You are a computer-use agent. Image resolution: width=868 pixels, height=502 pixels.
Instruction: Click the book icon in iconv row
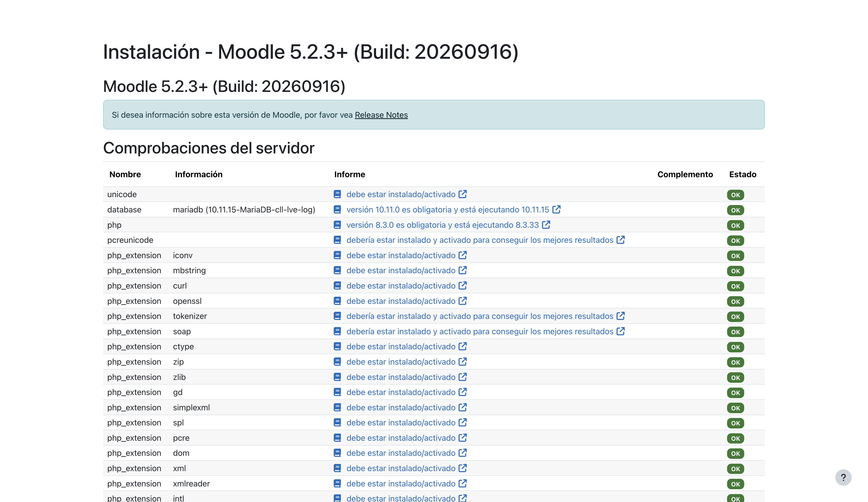pyautogui.click(x=337, y=255)
